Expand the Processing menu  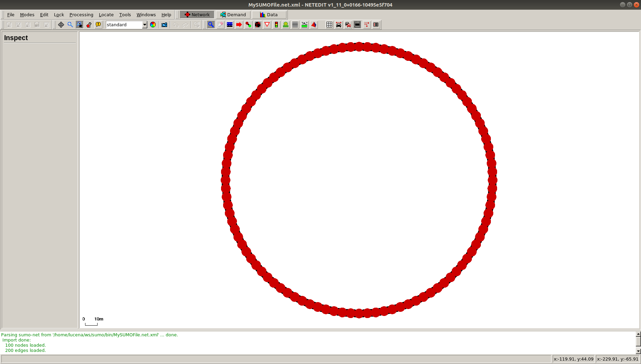tap(81, 15)
